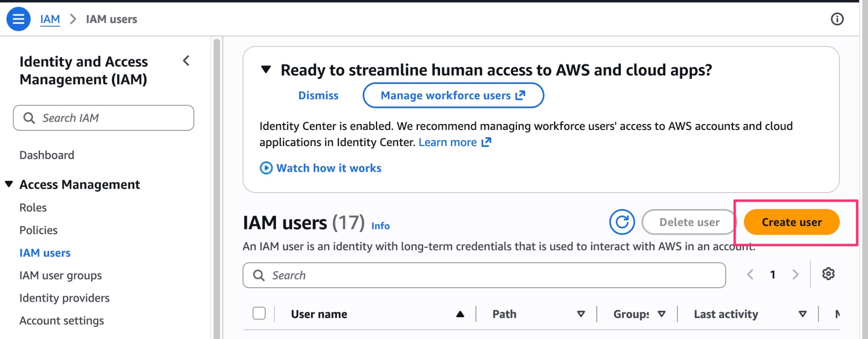Click the magnifier in the users search box
The width and height of the screenshot is (868, 339).
(259, 275)
